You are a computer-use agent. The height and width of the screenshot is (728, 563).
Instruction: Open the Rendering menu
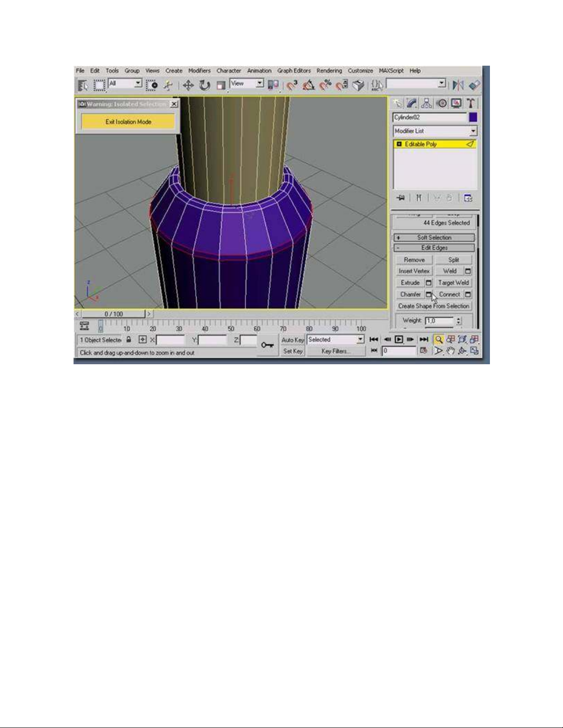[x=329, y=71]
